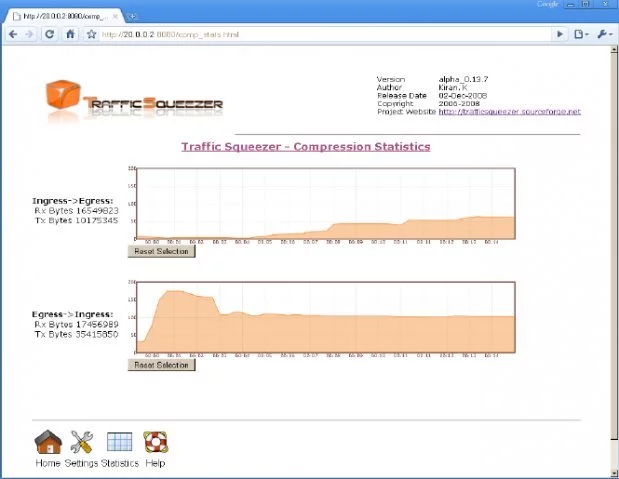Reload the page with the refresh button

(x=50, y=34)
